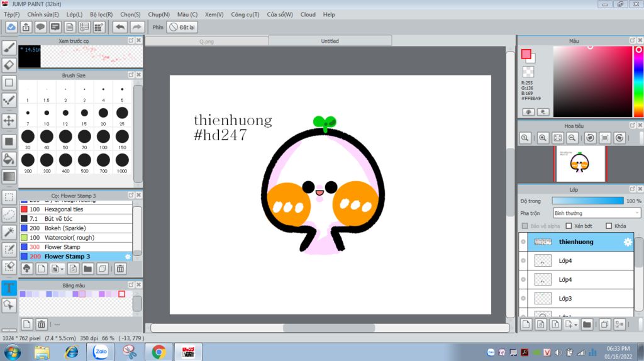Click the canvas horizontal scrollbar
The image size is (644, 361).
(x=330, y=328)
